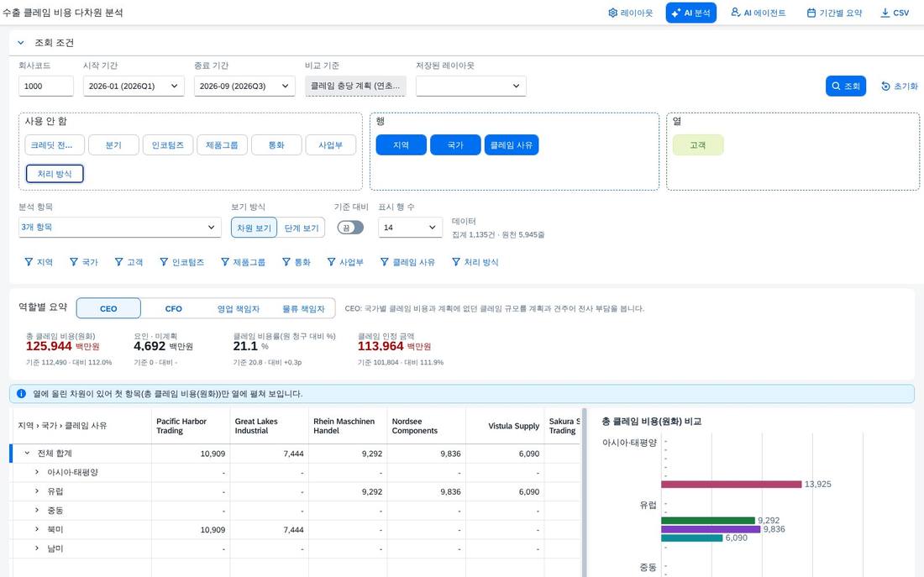Open the 저장된 레이아웃 dropdown
The height and width of the screenshot is (577, 924).
[471, 86]
